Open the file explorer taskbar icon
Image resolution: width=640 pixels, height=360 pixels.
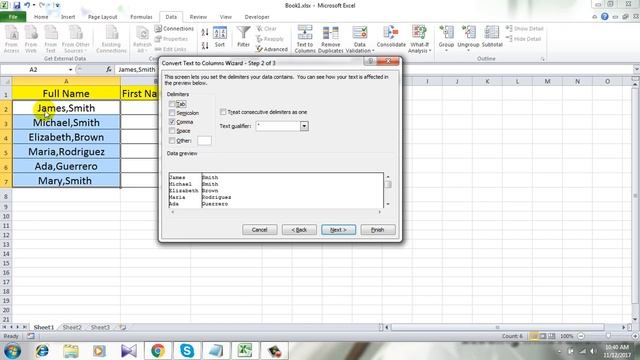(x=71, y=351)
